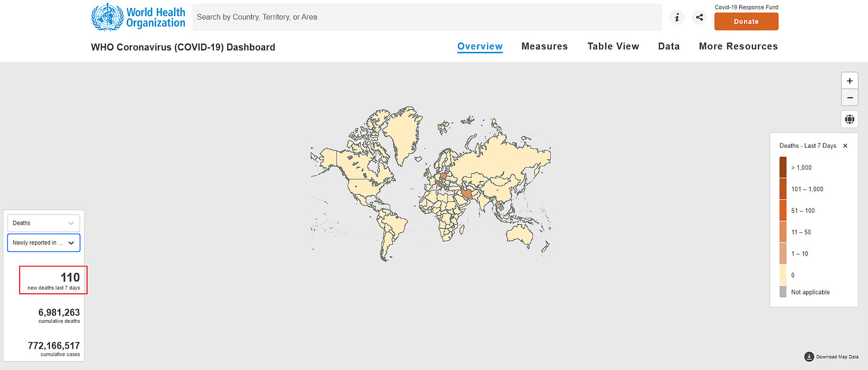
Task: Close the Deaths - Last 7 Days legend
Action: tap(845, 146)
